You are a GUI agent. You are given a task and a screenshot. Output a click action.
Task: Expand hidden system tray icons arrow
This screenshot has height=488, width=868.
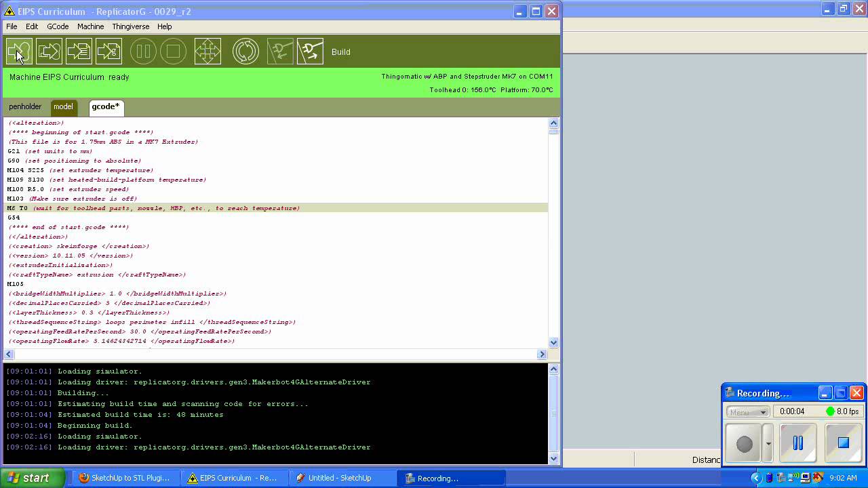(756, 478)
